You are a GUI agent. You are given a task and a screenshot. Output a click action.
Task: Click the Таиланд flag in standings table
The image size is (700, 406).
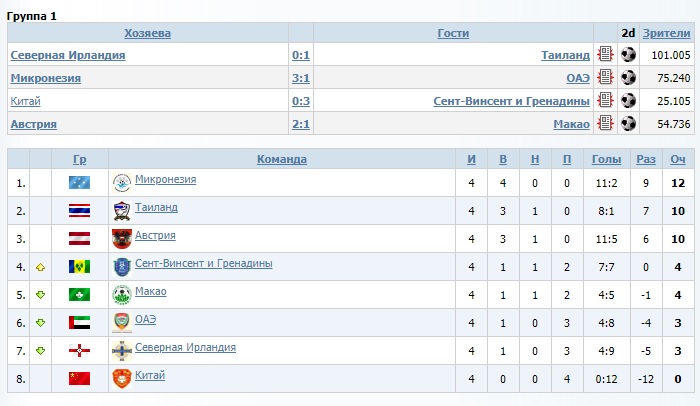coord(79,210)
